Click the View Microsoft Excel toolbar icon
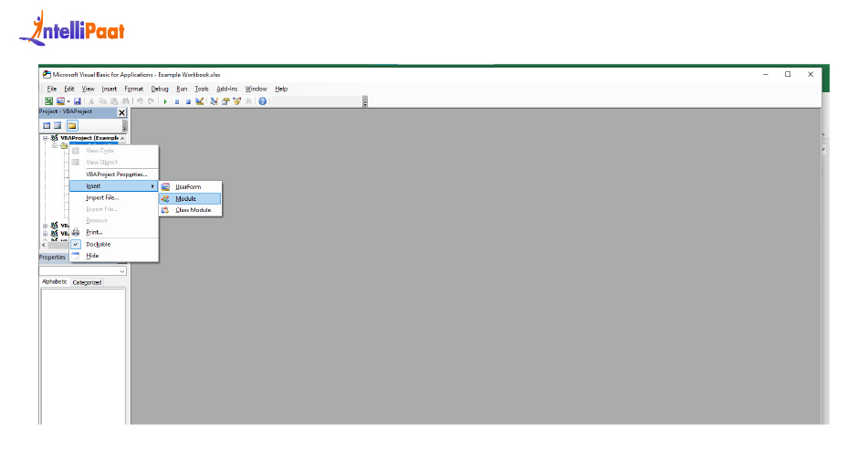868x453 pixels. [48, 101]
